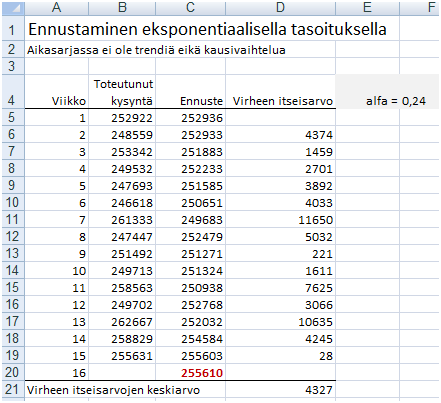Viewport: 441px width, 403px height.
Task: Click the title 'Ennustaminen eksponentiaalisella tasoituksella'
Action: (207, 29)
